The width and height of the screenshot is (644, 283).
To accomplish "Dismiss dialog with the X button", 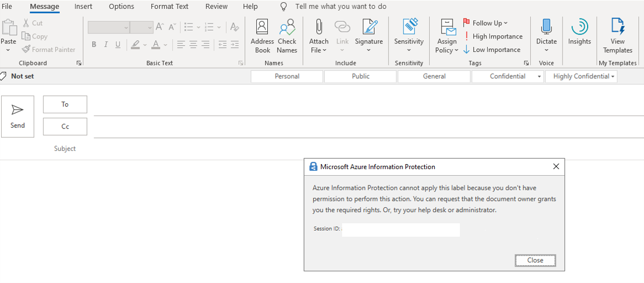I will [556, 166].
